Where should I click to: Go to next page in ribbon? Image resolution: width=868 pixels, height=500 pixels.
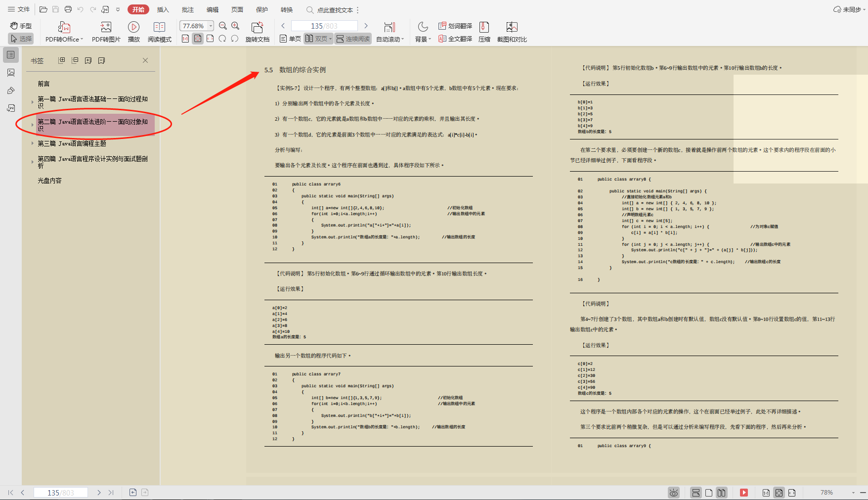coord(366,26)
